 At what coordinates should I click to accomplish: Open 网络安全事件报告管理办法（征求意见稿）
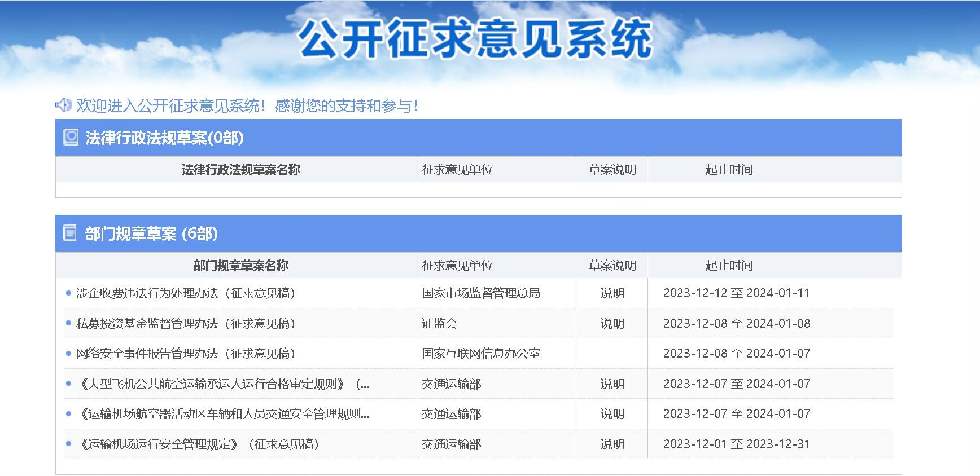point(186,354)
